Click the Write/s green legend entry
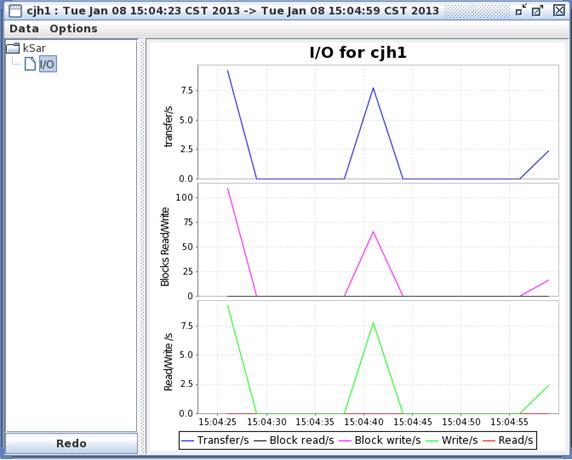 (x=452, y=440)
